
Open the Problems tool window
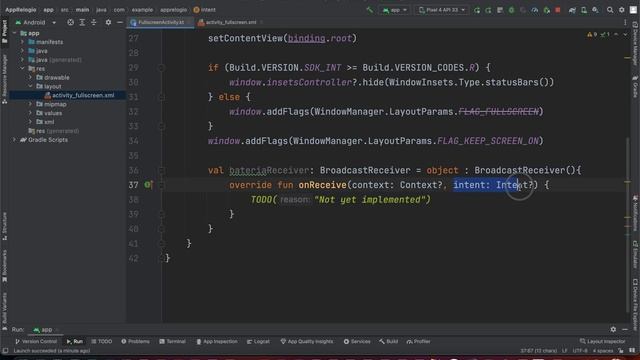click(136, 341)
